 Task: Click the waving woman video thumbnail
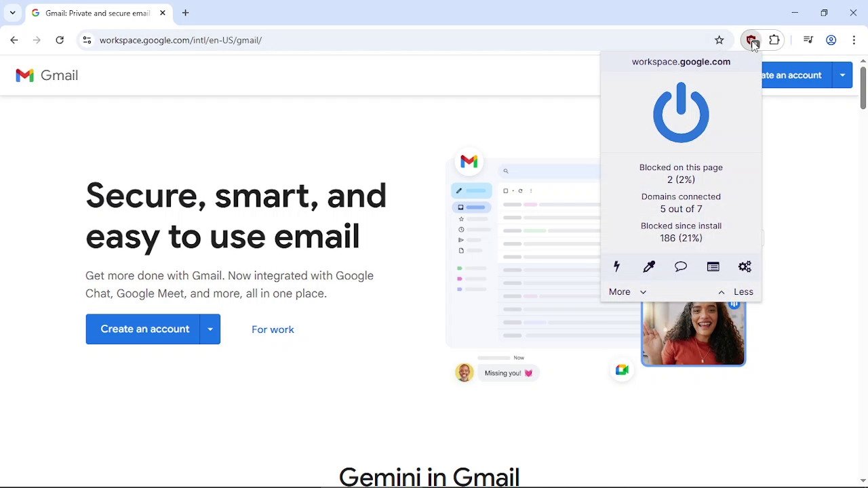693,333
